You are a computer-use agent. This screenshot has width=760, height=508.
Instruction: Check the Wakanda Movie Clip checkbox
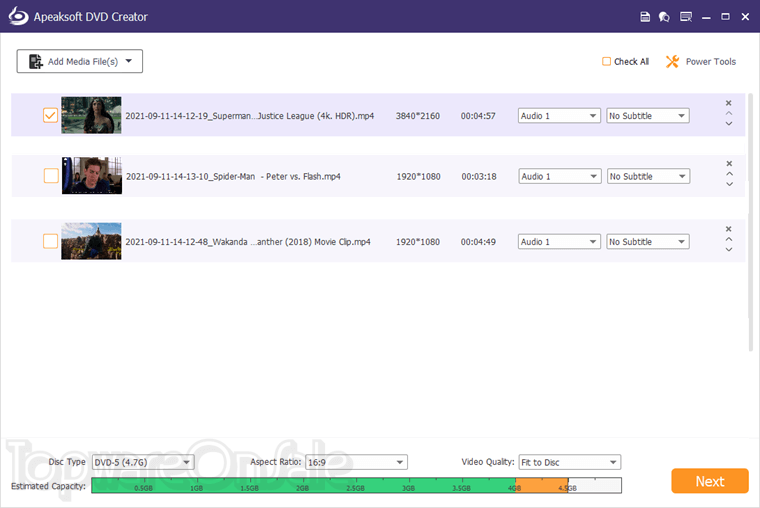(50, 241)
